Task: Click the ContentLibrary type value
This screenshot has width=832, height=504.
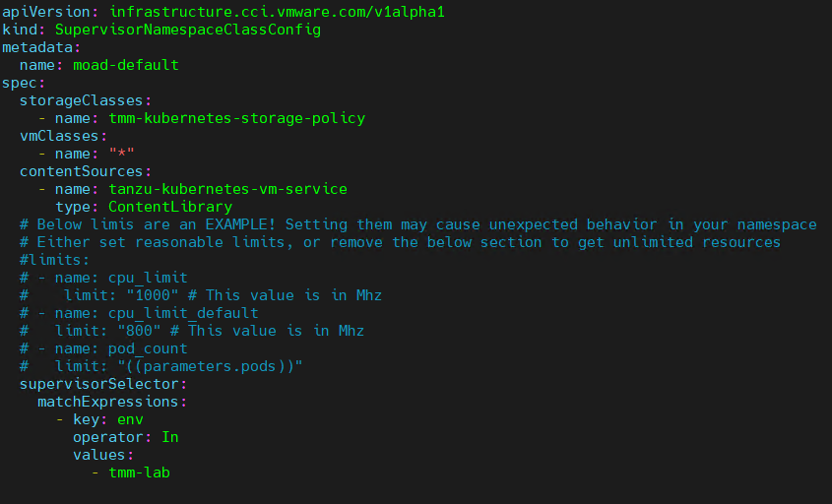Action: (x=170, y=207)
